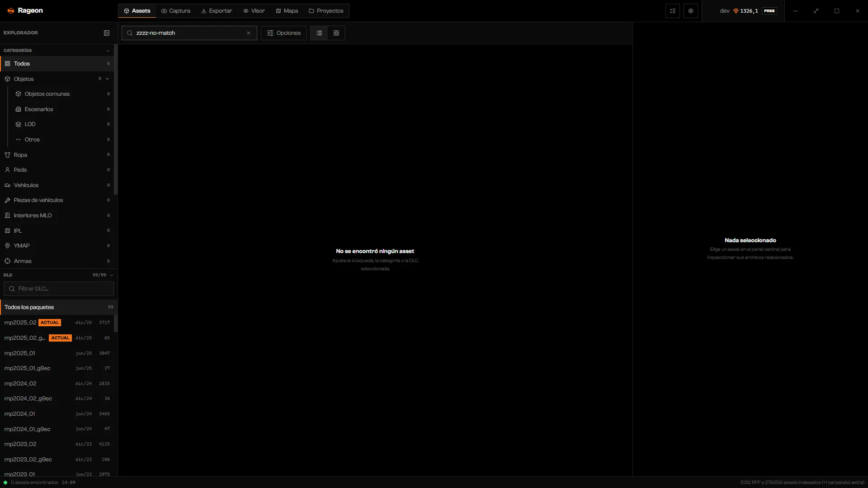Collapse the Categorías section chevron

tap(108, 51)
